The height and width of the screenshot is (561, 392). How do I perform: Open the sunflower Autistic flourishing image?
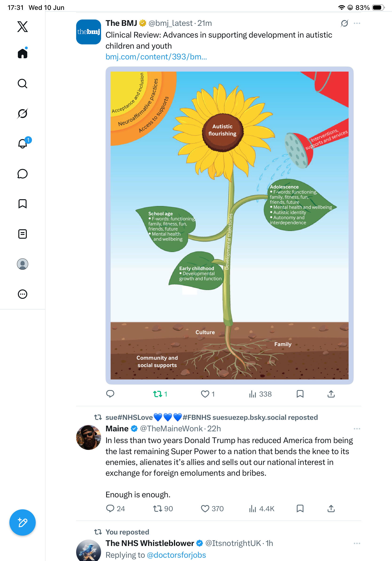coord(229,225)
